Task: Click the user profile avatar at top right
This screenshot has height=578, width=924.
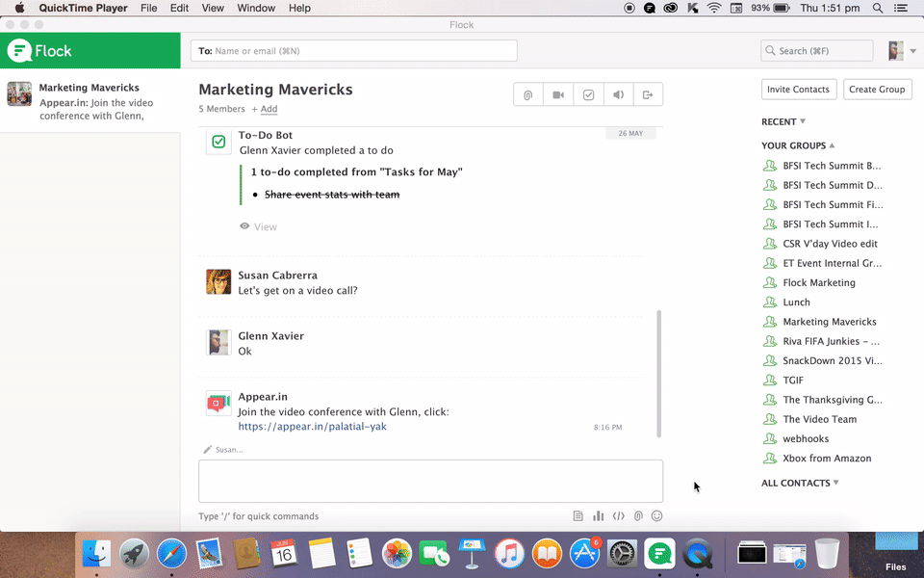Action: coord(896,51)
